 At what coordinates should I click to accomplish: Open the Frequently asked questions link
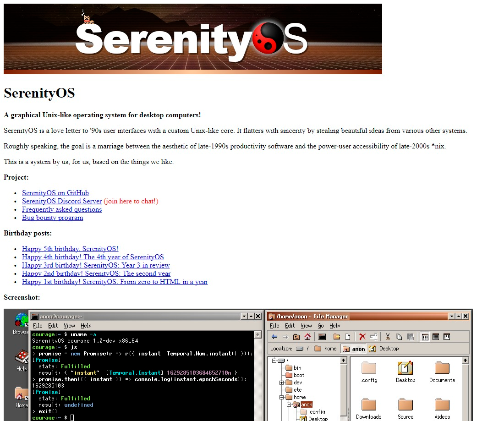point(62,209)
